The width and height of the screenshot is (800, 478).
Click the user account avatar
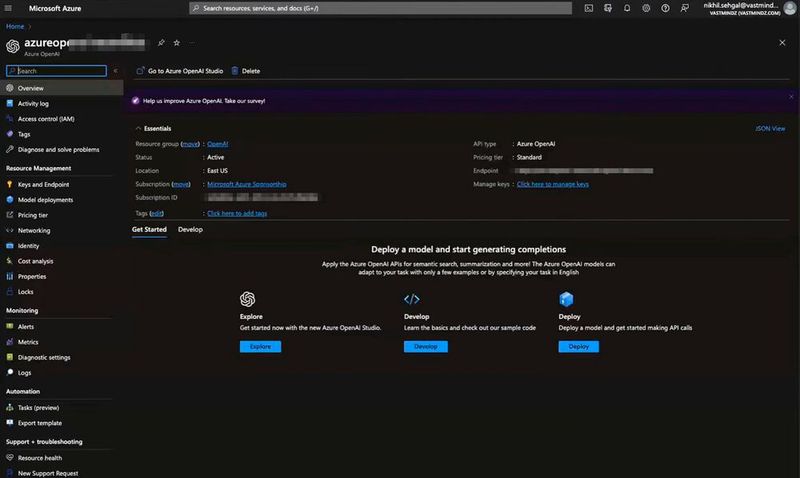pyautogui.click(x=790, y=8)
